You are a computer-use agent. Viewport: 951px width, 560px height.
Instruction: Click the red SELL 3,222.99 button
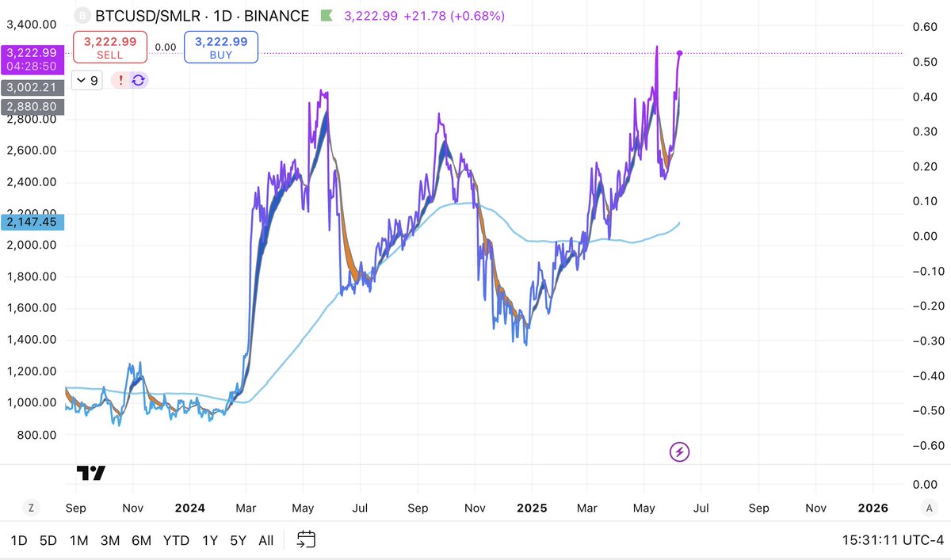109,47
